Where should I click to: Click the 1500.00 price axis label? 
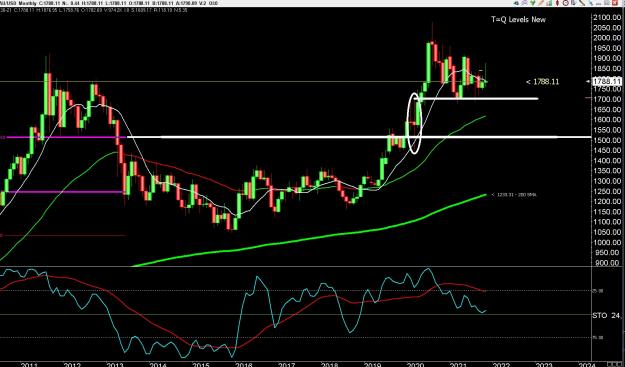pyautogui.click(x=607, y=140)
